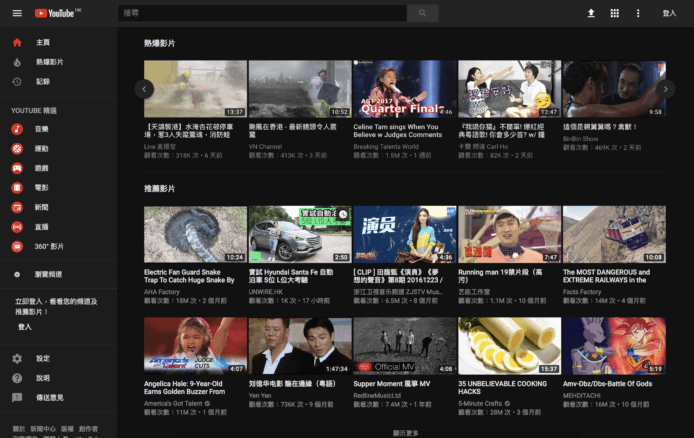This screenshot has height=438, width=694.
Task: Open the 記錄 history icon
Action: (x=17, y=81)
